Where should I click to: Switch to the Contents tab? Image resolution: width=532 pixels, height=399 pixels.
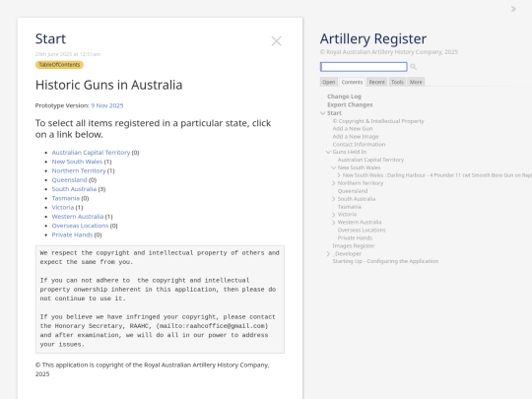[x=352, y=82]
